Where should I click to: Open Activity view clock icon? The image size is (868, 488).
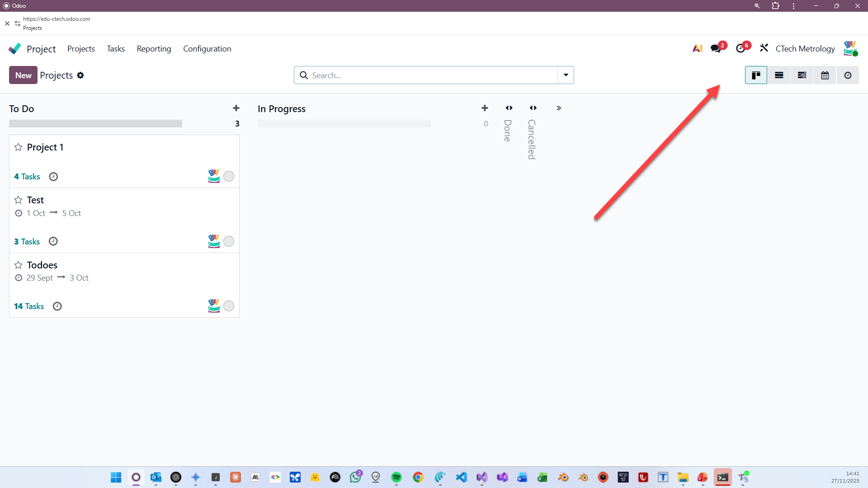(x=848, y=75)
